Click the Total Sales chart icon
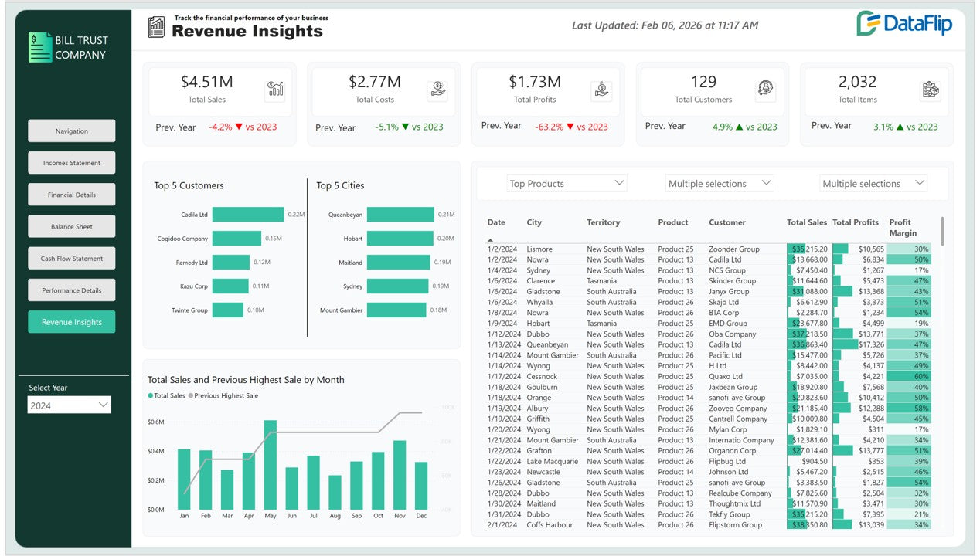Image resolution: width=980 pixels, height=556 pixels. pyautogui.click(x=274, y=90)
